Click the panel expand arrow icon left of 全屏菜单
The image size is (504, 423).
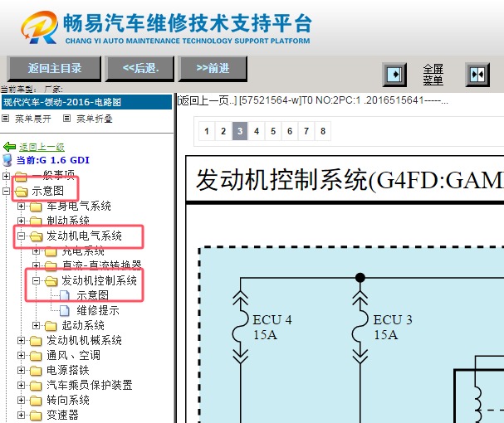pos(394,75)
